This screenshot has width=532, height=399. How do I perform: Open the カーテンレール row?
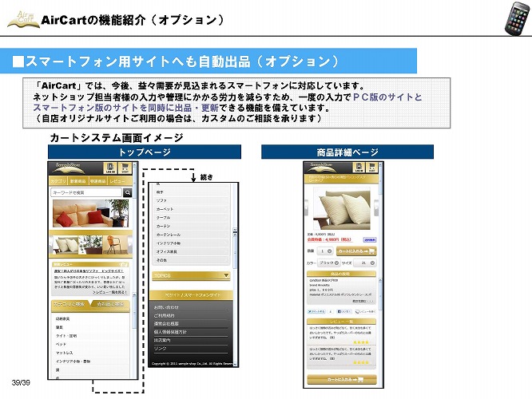[x=191, y=235]
